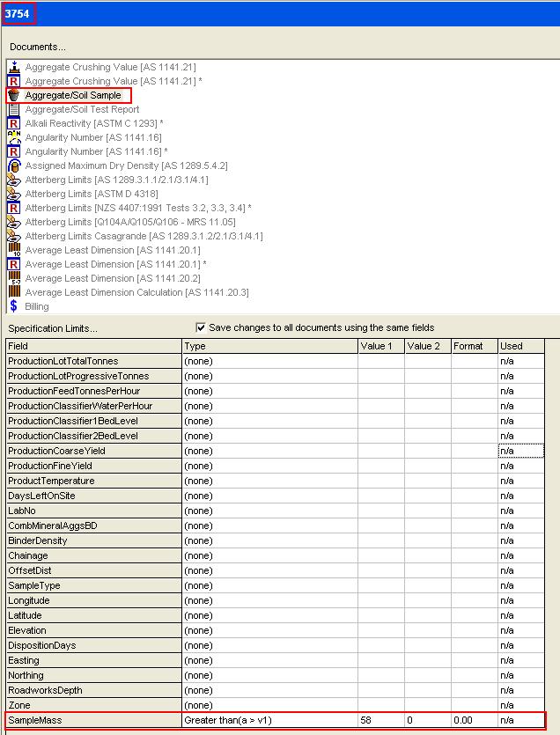This screenshot has height=735, width=560.
Task: Click the Atterberg Limits [ASTM D 4318] icon
Action: pos(14,194)
